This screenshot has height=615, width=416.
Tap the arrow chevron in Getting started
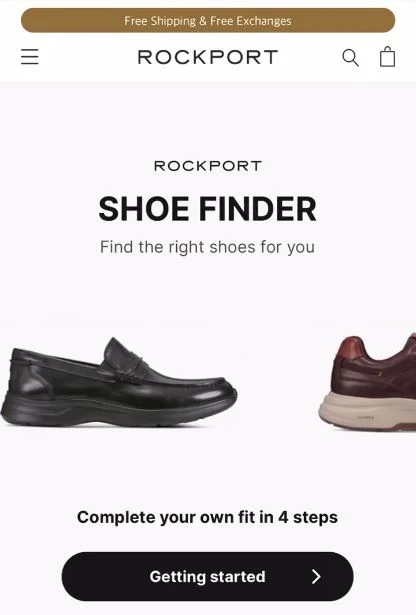(x=316, y=577)
